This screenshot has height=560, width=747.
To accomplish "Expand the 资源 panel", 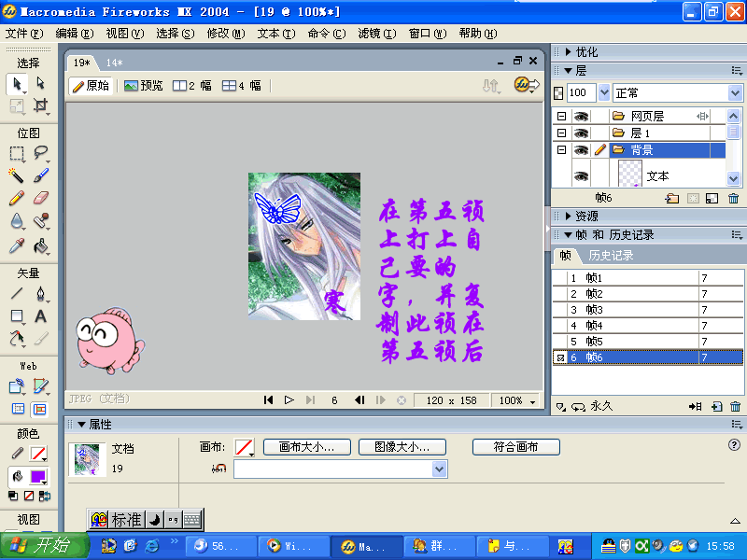I will 568,217.
